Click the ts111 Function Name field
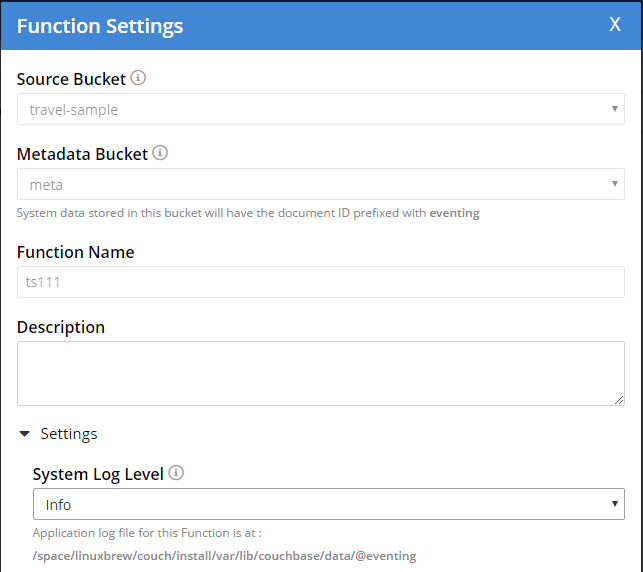The image size is (643, 572). (321, 282)
